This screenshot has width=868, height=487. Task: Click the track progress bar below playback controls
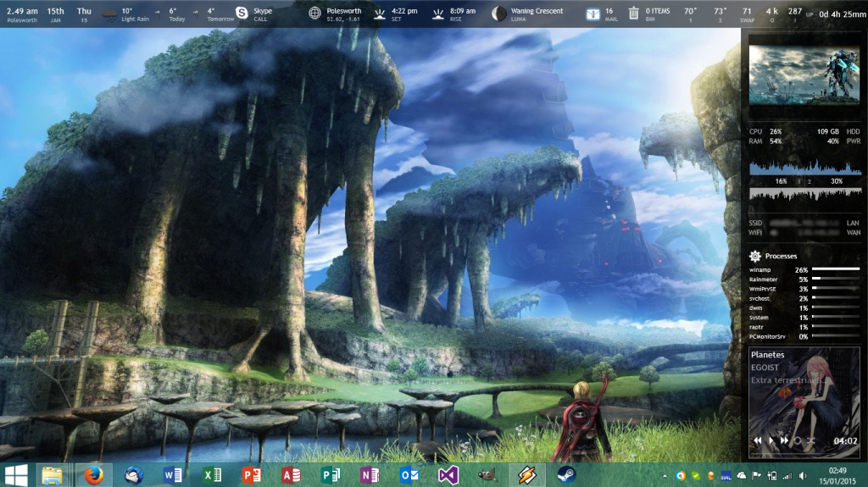click(x=804, y=454)
